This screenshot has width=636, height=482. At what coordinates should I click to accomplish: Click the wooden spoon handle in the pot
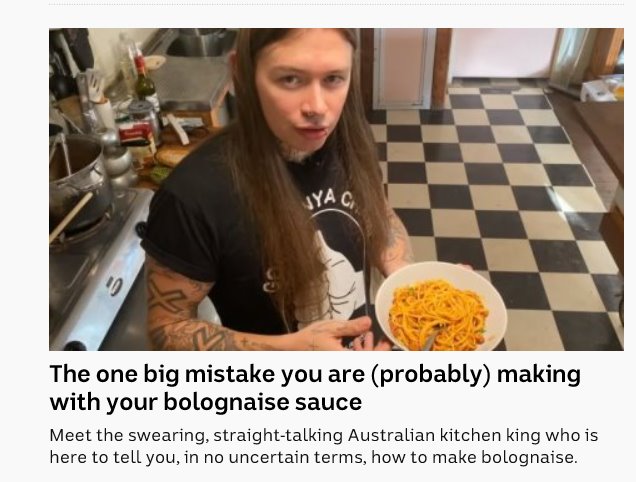71,217
